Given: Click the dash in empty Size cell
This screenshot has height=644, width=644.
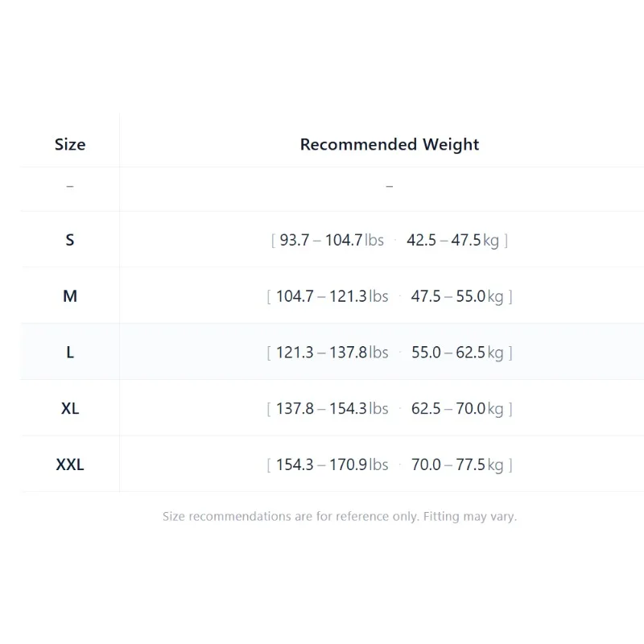Looking at the screenshot, I should pyautogui.click(x=70, y=187).
